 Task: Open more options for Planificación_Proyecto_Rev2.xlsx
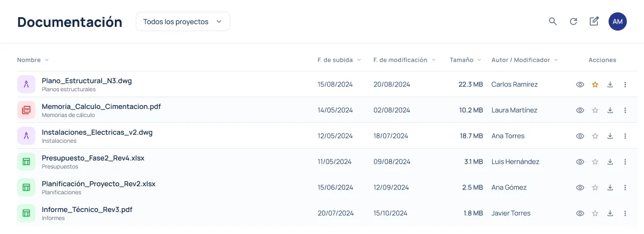(625, 187)
